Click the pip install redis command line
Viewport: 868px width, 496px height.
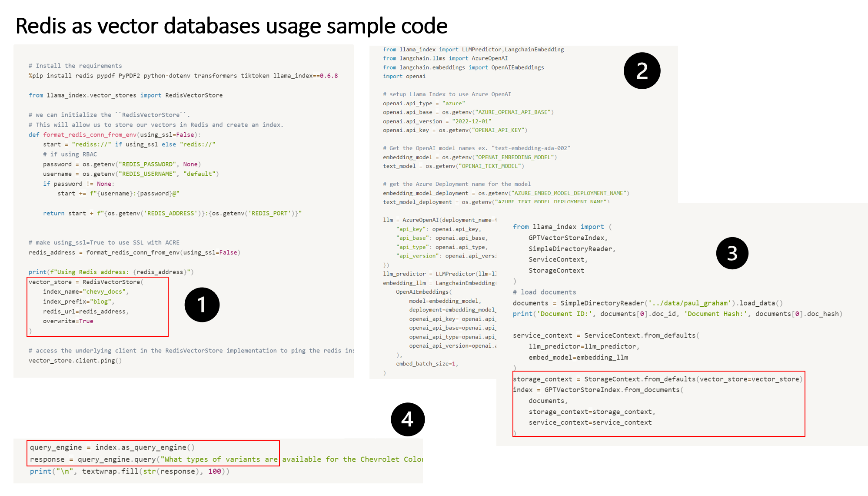click(x=183, y=76)
